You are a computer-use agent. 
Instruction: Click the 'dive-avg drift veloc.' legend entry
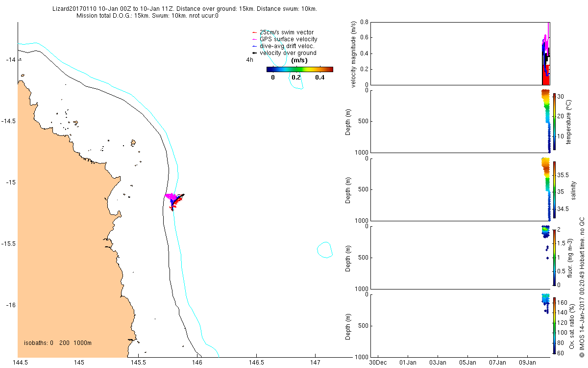tap(283, 46)
